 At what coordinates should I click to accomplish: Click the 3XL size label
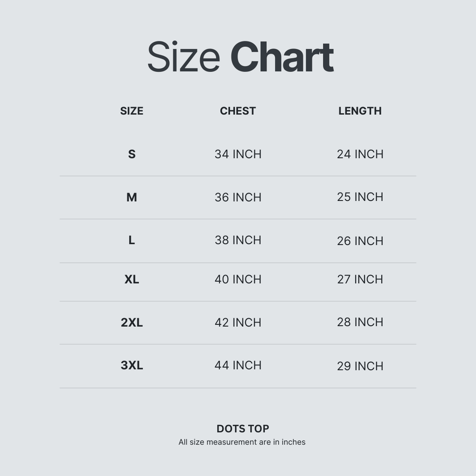[132, 365]
